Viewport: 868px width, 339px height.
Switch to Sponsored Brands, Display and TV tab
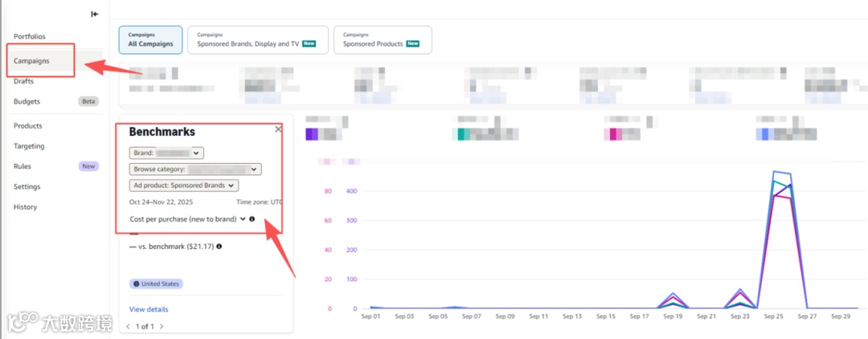coord(258,40)
